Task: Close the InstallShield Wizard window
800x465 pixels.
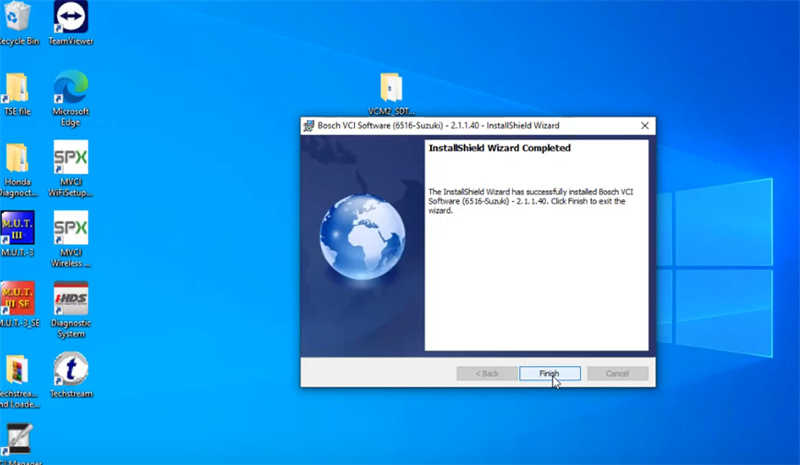Action: [x=645, y=126]
